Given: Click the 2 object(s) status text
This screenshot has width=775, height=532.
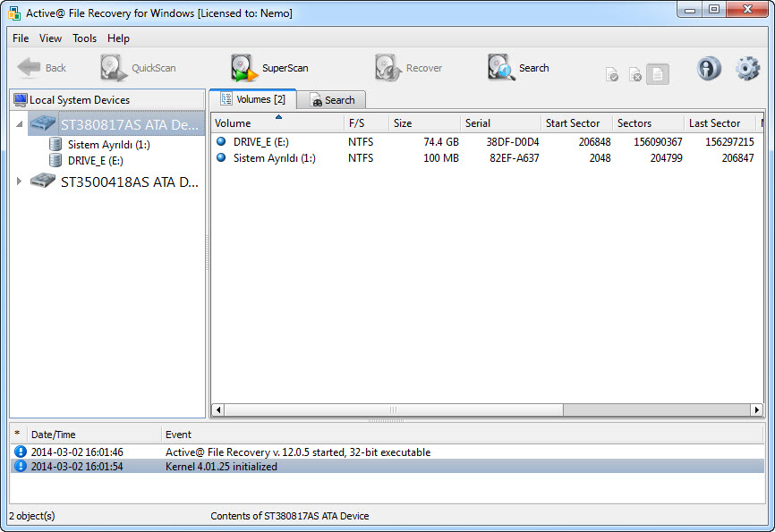Looking at the screenshot, I should (x=32, y=516).
